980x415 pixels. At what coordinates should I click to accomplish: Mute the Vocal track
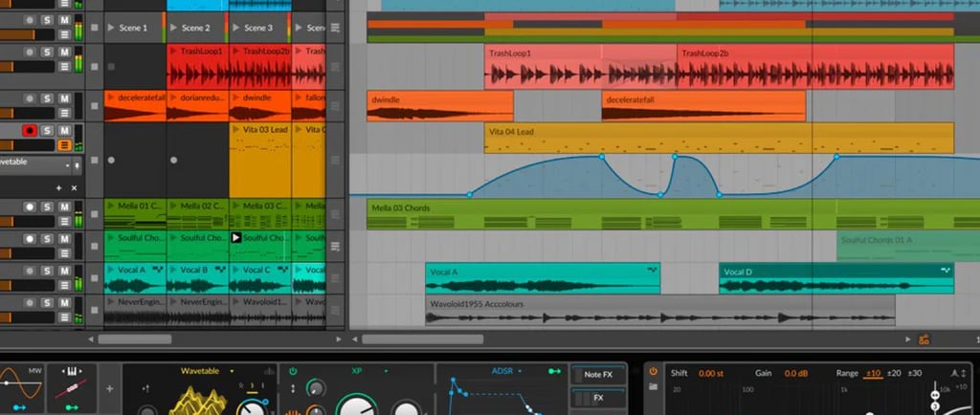tap(64, 271)
